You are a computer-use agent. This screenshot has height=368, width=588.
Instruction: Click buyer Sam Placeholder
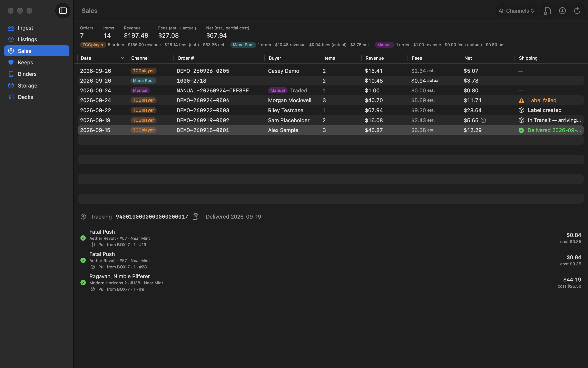pos(289,120)
